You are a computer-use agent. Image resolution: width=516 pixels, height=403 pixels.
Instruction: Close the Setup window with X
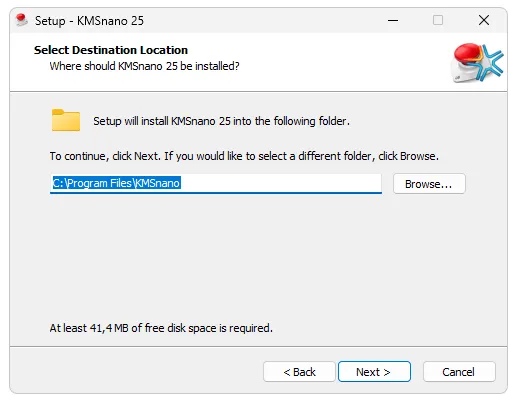coord(484,20)
